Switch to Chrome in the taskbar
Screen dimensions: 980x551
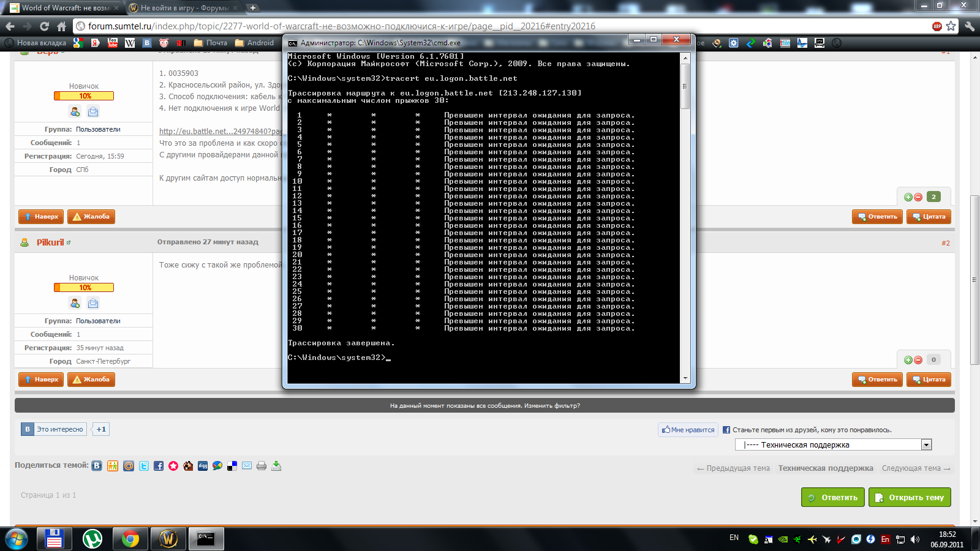[x=130, y=539]
